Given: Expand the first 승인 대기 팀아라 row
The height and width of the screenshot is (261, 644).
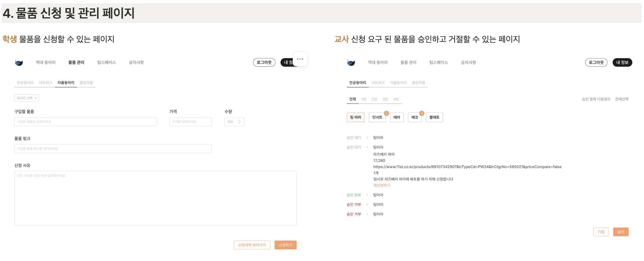Looking at the screenshot, I should coord(367,138).
